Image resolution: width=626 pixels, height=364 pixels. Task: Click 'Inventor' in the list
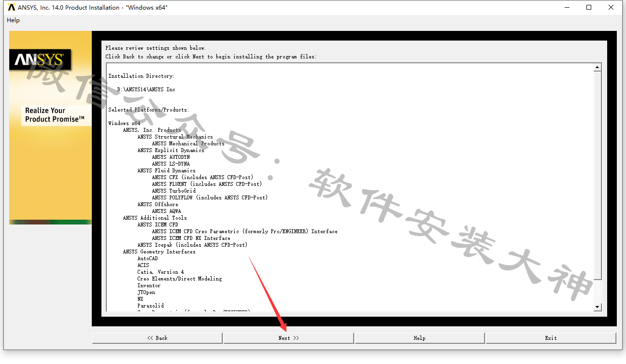149,285
